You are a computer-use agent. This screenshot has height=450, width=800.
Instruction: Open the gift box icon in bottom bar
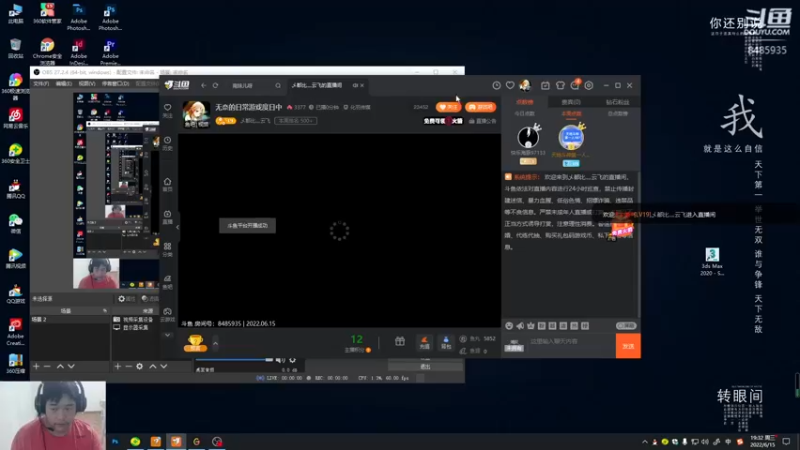[x=400, y=341]
